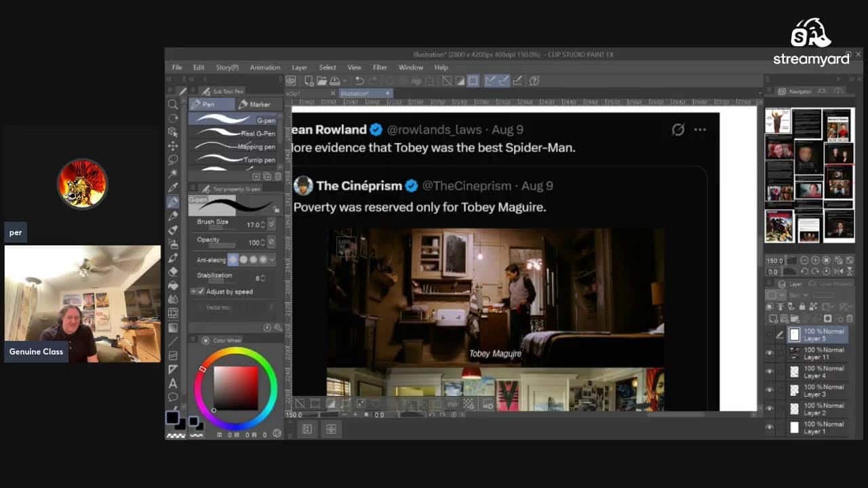The image size is (868, 488).
Task: Click the Undo arrow in the command bar
Action: click(x=360, y=81)
